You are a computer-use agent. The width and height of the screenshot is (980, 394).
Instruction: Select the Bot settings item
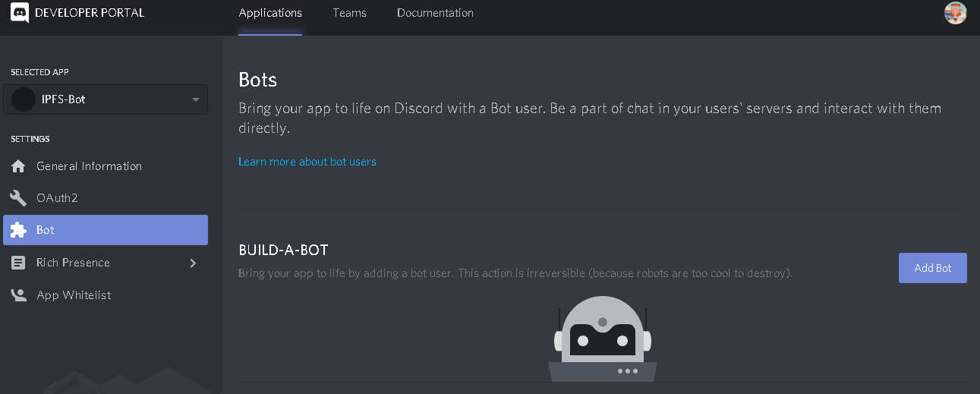pos(106,230)
